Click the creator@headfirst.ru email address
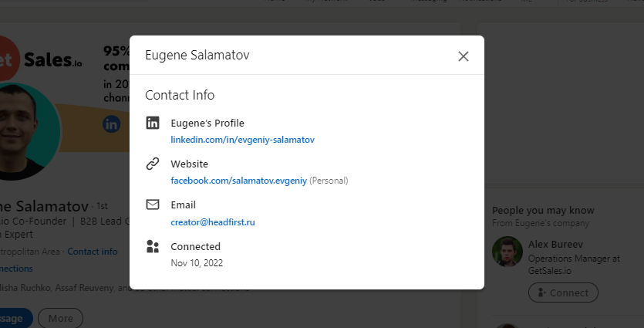Image resolution: width=644 pixels, height=328 pixels. pos(212,222)
